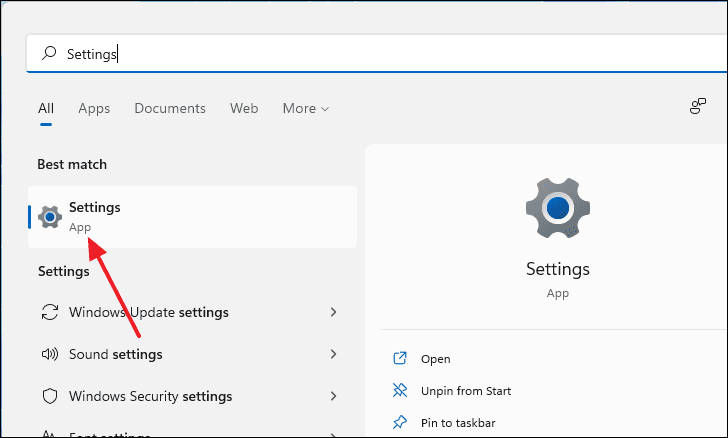Click the Pin to taskbar pin icon
Screen dimensions: 728x438
401,422
